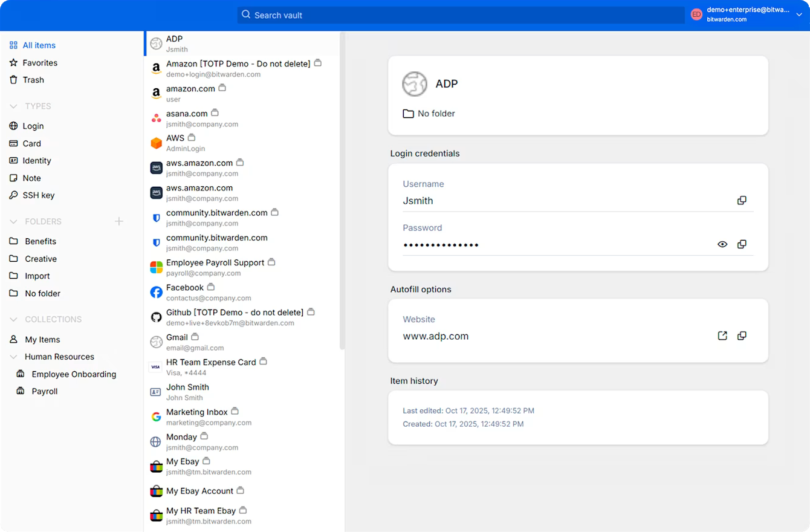
Task: Click the colorful icon for Employee Payroll Support
Action: (156, 267)
